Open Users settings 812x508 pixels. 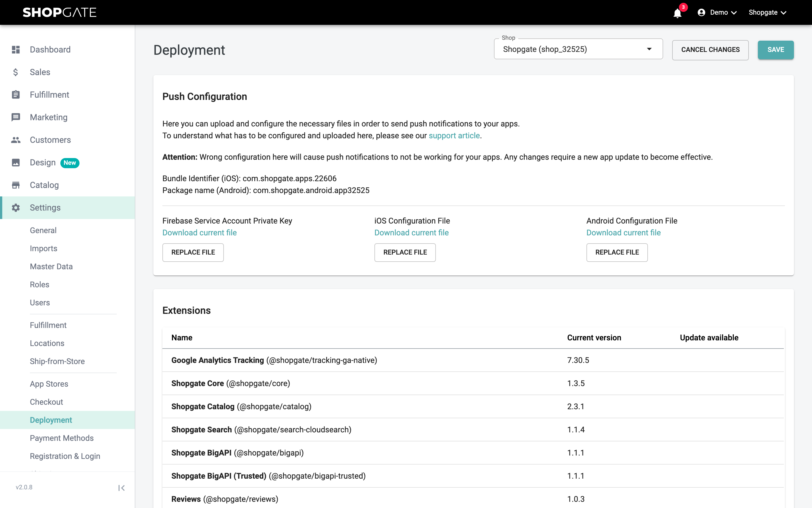(40, 302)
